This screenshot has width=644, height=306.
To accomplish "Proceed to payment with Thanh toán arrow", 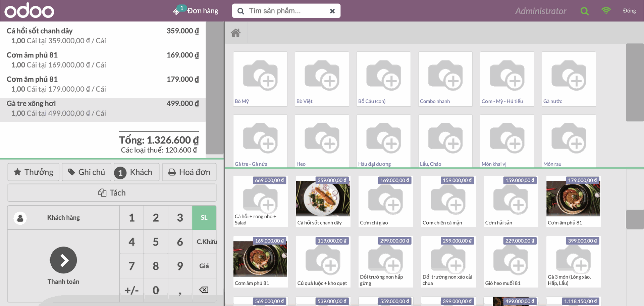I will pyautogui.click(x=63, y=260).
